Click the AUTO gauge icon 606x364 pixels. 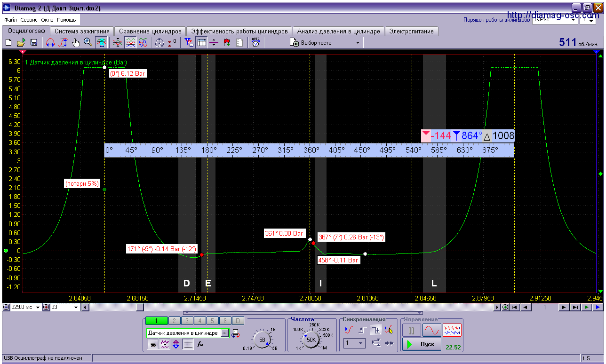(159, 43)
